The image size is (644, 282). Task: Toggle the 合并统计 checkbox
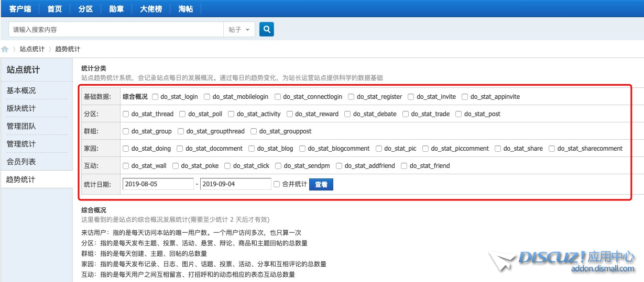(x=277, y=184)
